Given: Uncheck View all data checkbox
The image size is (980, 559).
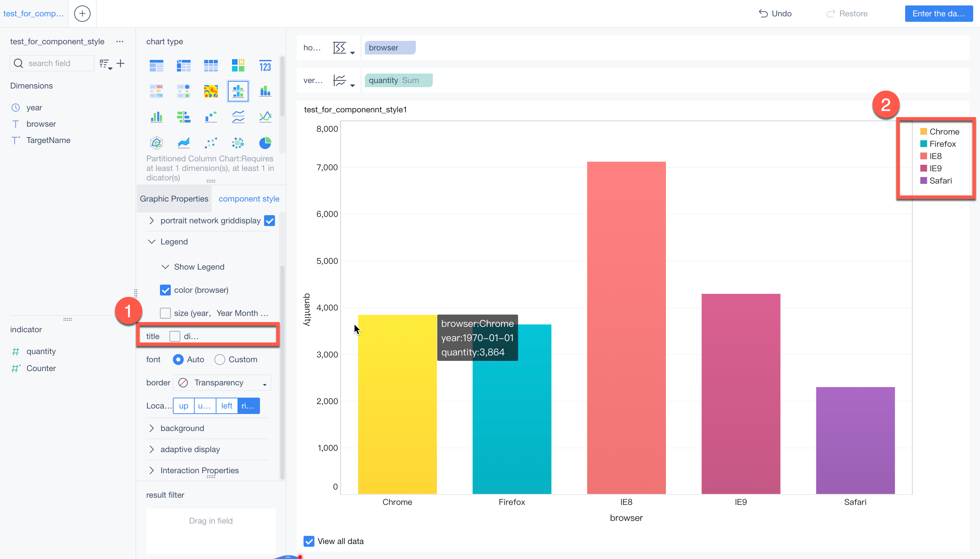Looking at the screenshot, I should click(309, 541).
